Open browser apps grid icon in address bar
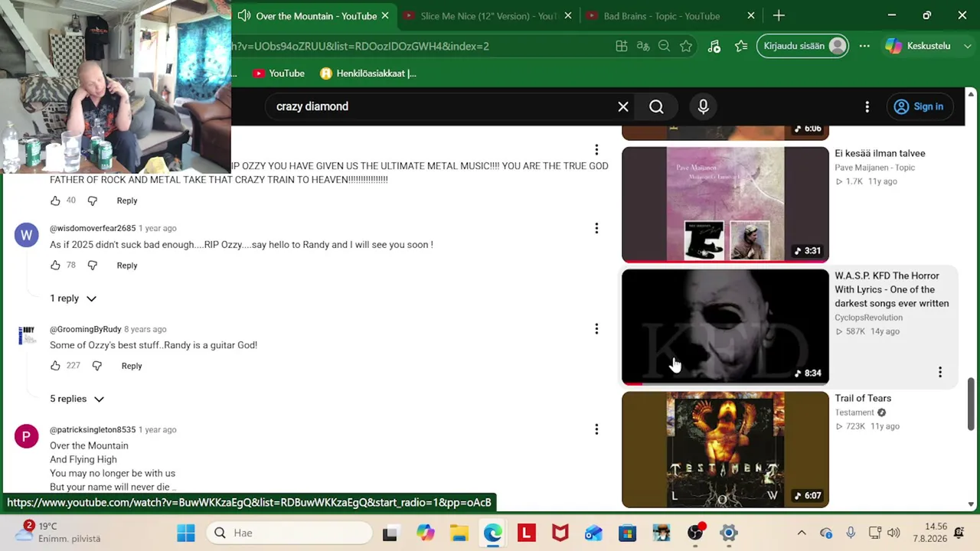980x551 pixels. coord(622,46)
